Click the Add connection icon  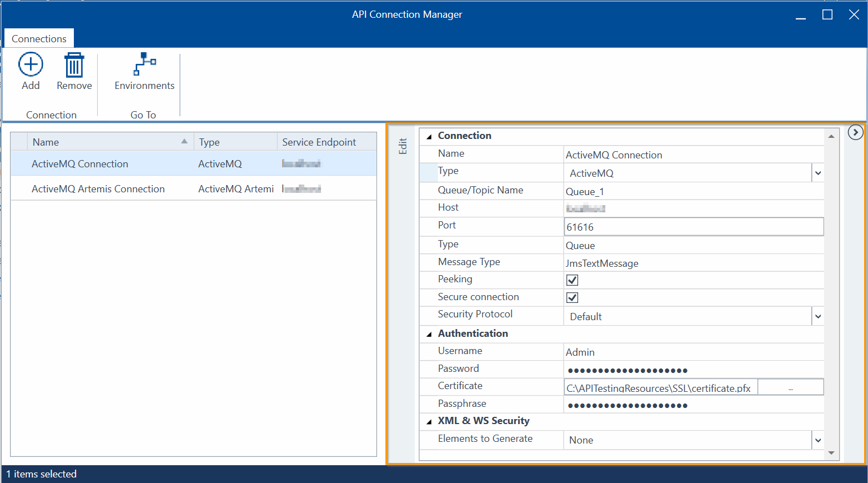(x=31, y=65)
